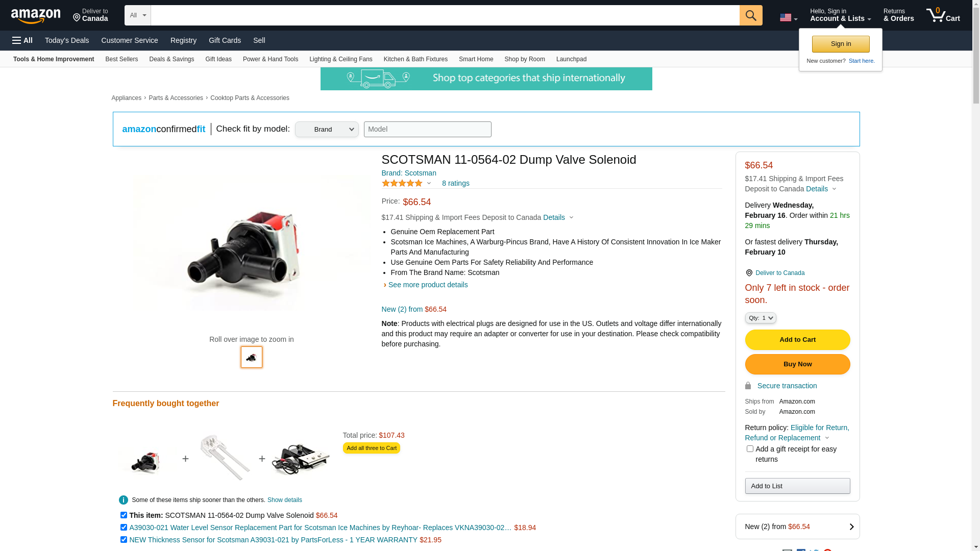This screenshot has height=551, width=980.
Task: Open the Brand dropdown
Action: (327, 129)
